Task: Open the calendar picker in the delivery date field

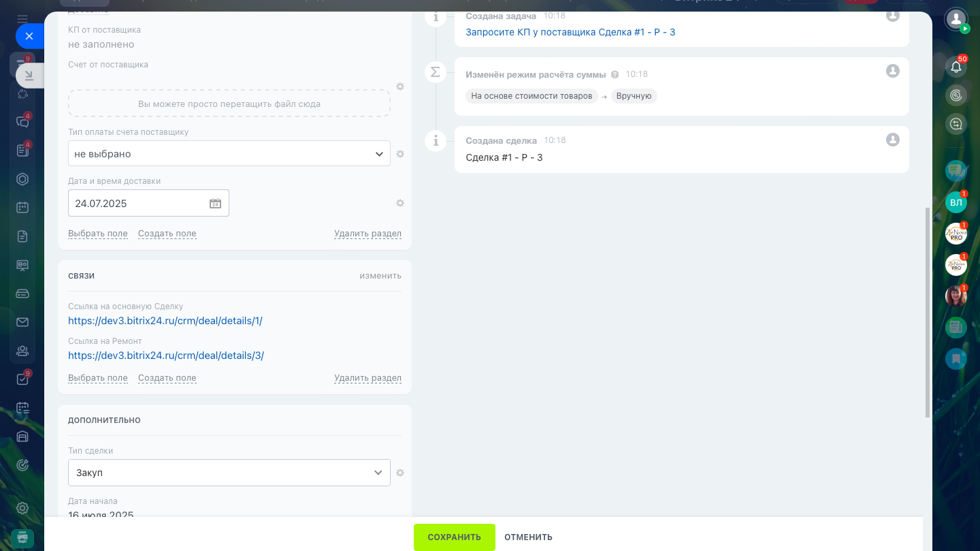Action: pyautogui.click(x=215, y=204)
